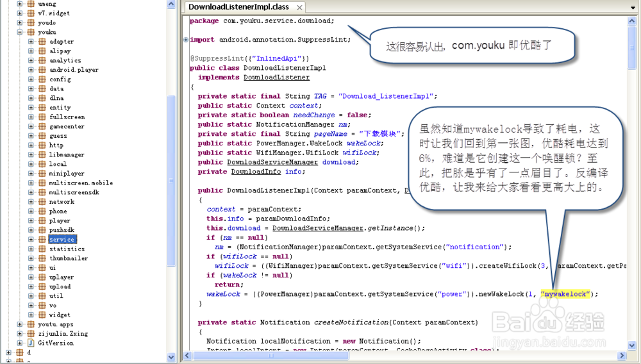The width and height of the screenshot is (641, 364).
Task: Expand the service package node
Action: coord(31,240)
